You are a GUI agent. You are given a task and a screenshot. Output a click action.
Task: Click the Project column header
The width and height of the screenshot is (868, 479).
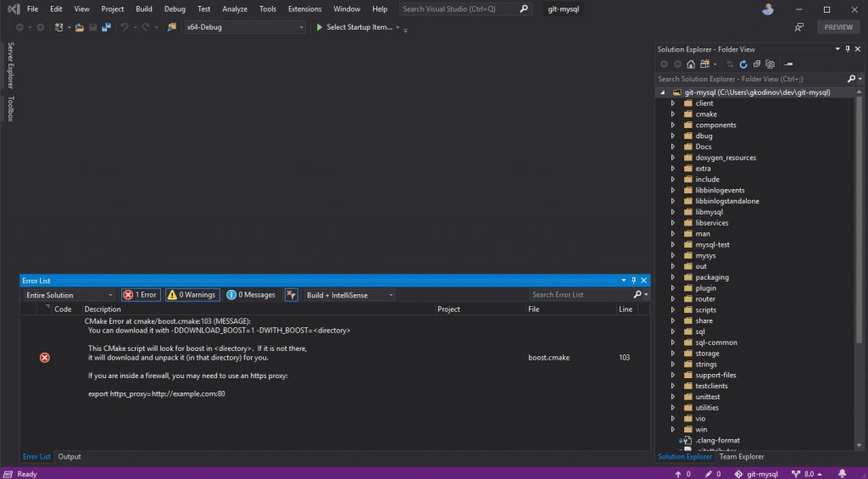tap(481, 309)
